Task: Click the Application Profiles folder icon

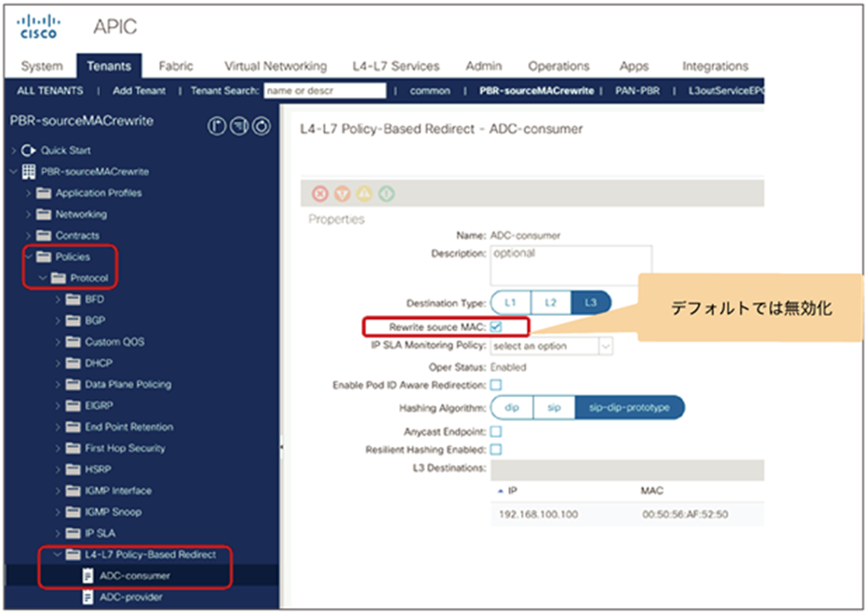Action: (43, 193)
